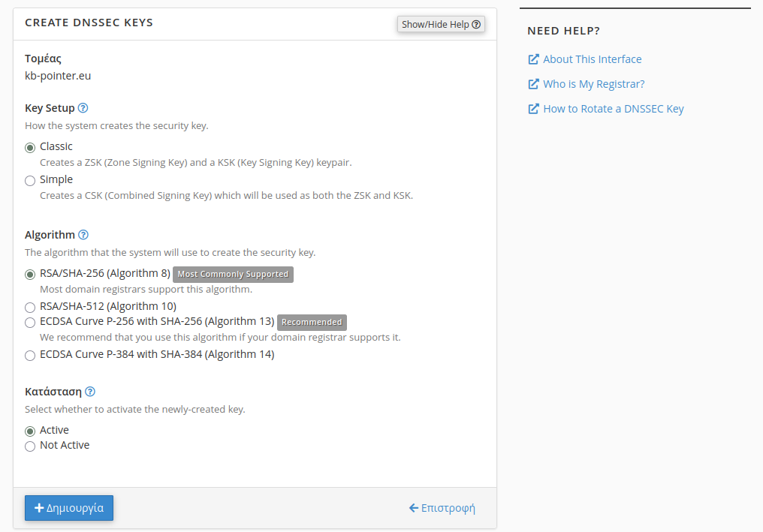Open the About This Interface link

click(593, 59)
